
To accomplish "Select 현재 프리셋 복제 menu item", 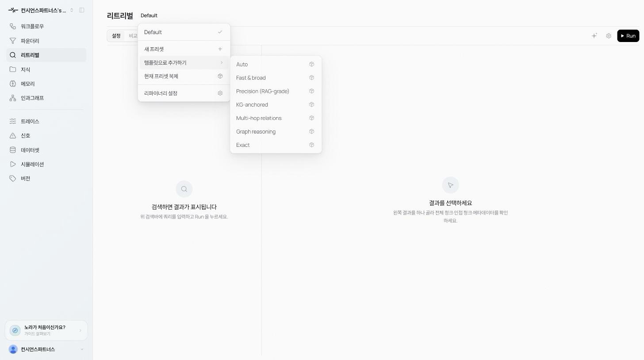I will pyautogui.click(x=184, y=76).
